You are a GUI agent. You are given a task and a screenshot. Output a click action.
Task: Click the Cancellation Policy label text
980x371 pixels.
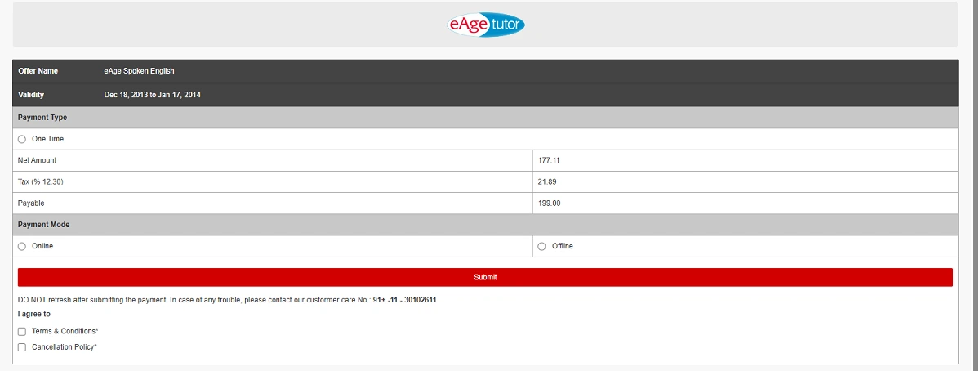point(64,347)
